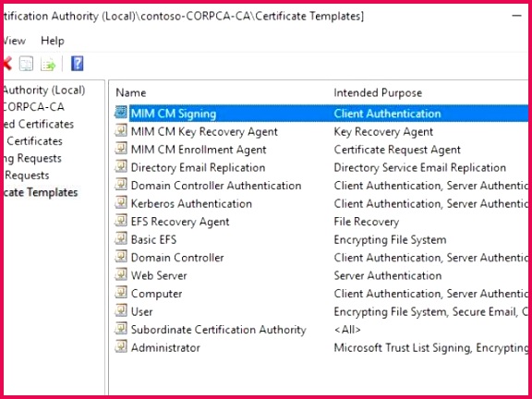Image resolution: width=532 pixels, height=399 pixels.
Task: Select Certification Authority (Local) tree node
Action: click(x=44, y=91)
